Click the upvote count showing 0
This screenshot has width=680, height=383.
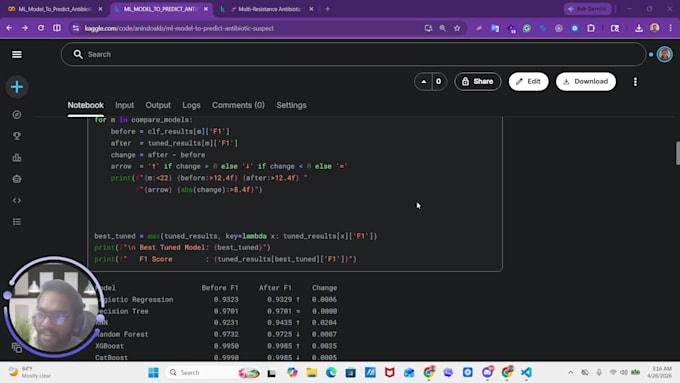[x=438, y=82]
